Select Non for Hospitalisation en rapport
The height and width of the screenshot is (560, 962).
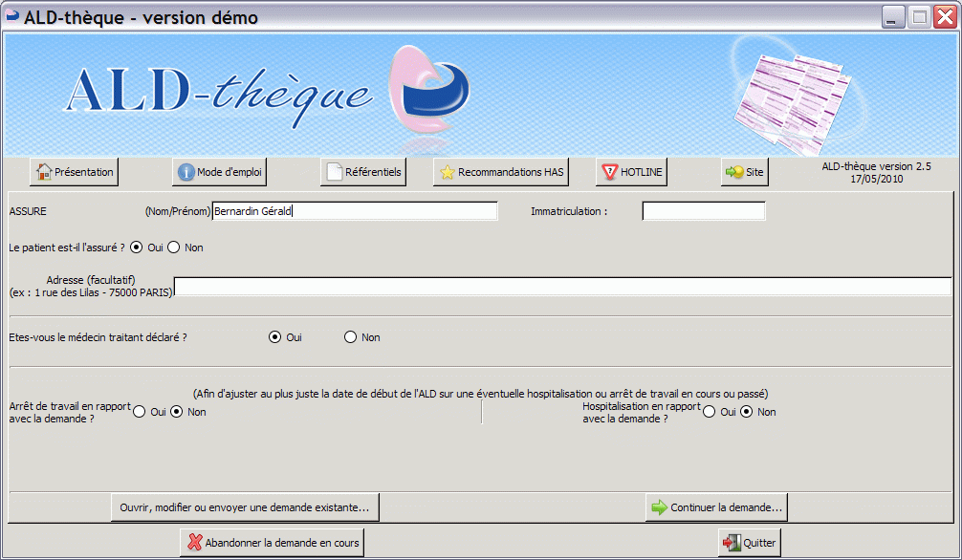click(x=746, y=412)
